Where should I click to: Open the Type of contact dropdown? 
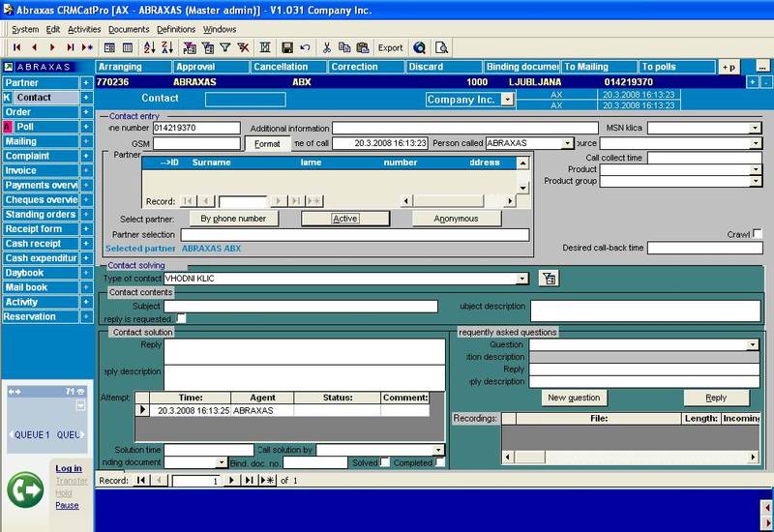pyautogui.click(x=521, y=279)
